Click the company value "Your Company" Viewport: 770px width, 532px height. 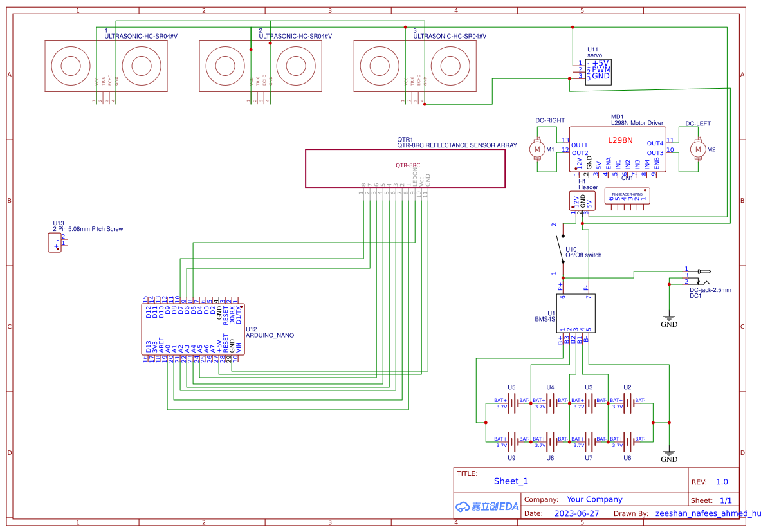pyautogui.click(x=594, y=500)
